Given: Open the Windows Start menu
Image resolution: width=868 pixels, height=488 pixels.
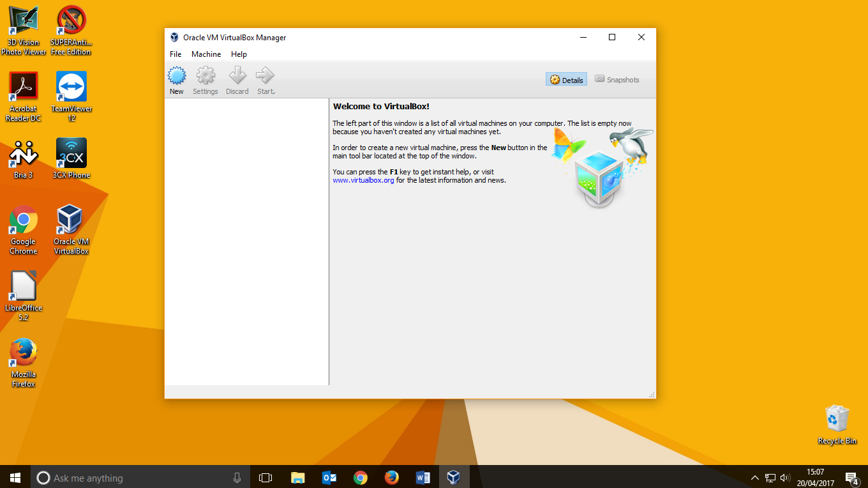Looking at the screenshot, I should (15, 478).
